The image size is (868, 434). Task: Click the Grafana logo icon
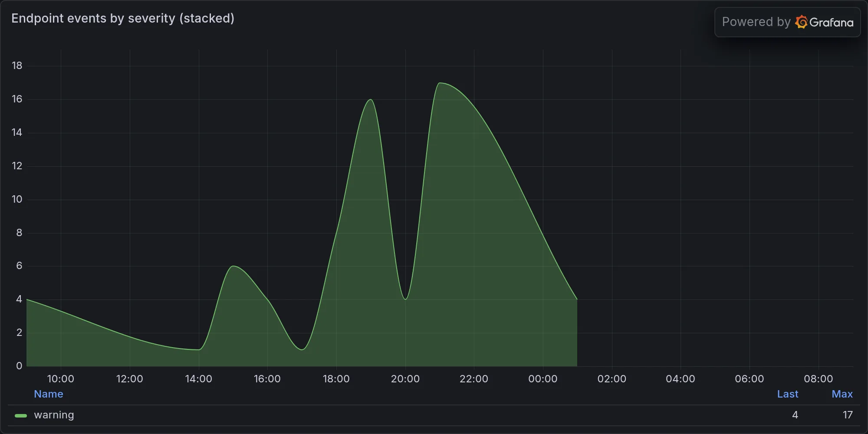tap(801, 22)
